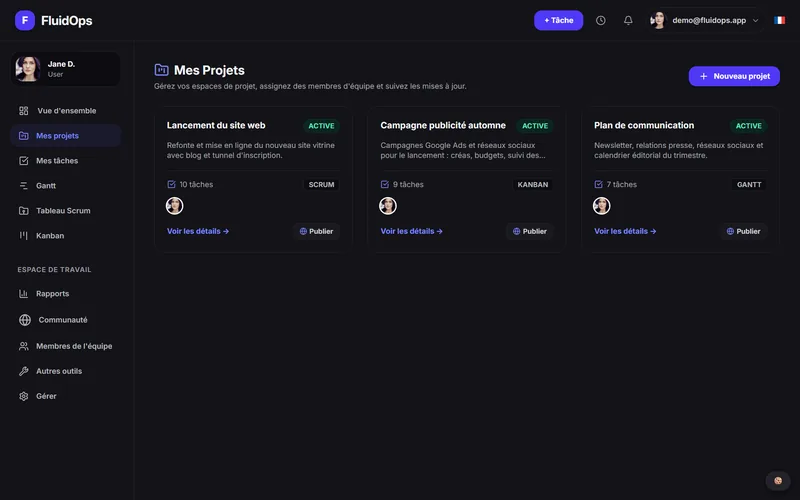Screen dimensions: 800x500
Task: Create a new task with + Tâche
Action: click(x=558, y=20)
